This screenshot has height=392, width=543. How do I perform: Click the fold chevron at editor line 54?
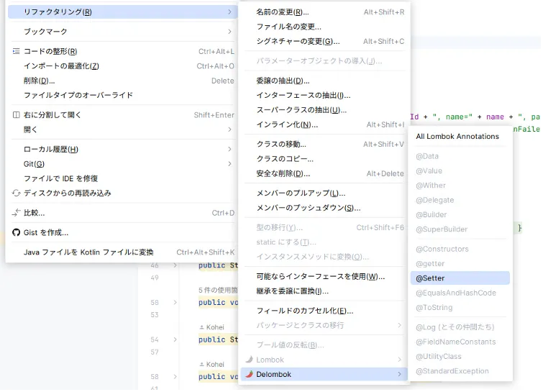click(175, 339)
